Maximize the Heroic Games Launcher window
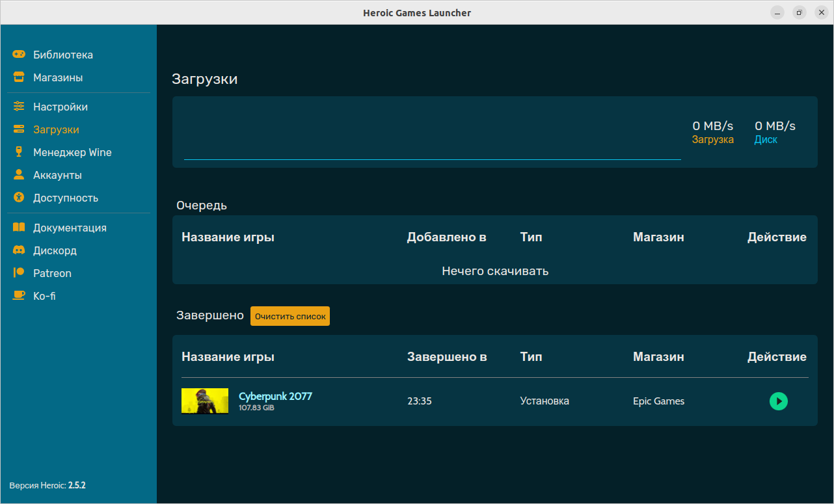This screenshot has width=834, height=504. coord(800,12)
